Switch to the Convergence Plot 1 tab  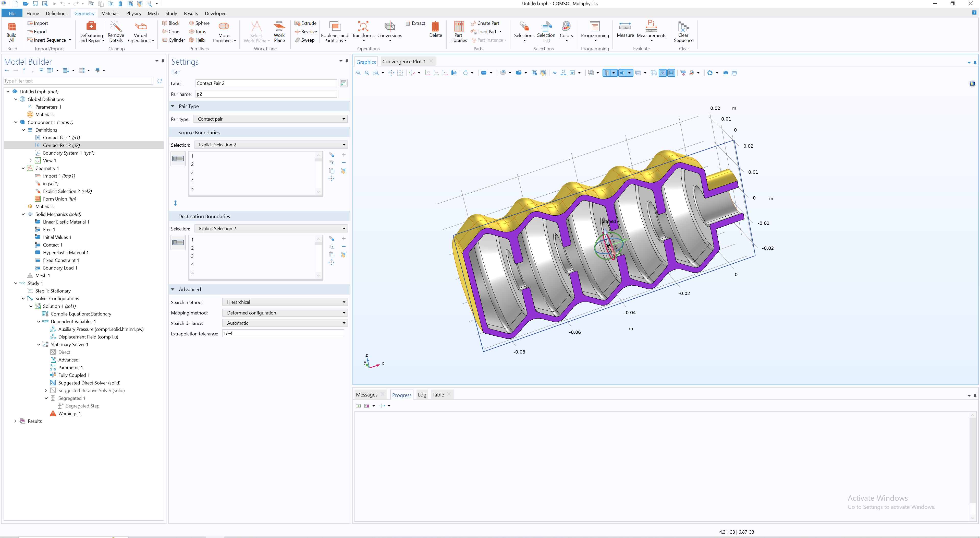(404, 62)
